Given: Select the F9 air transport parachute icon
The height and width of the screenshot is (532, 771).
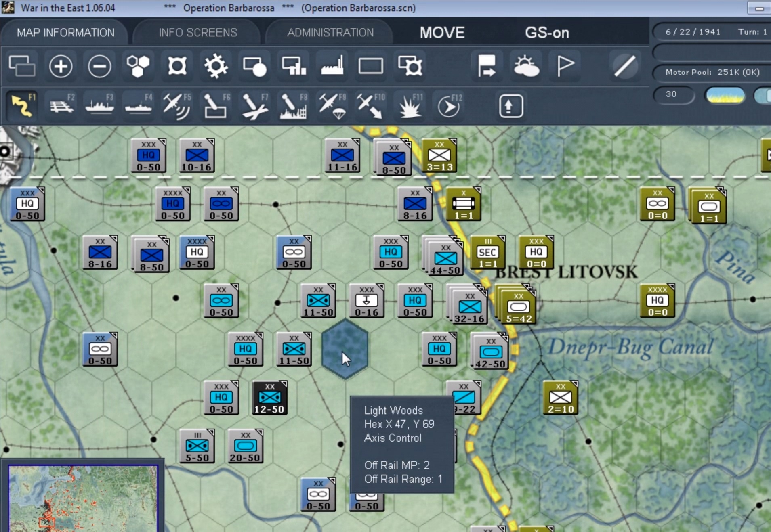Looking at the screenshot, I should 333,106.
